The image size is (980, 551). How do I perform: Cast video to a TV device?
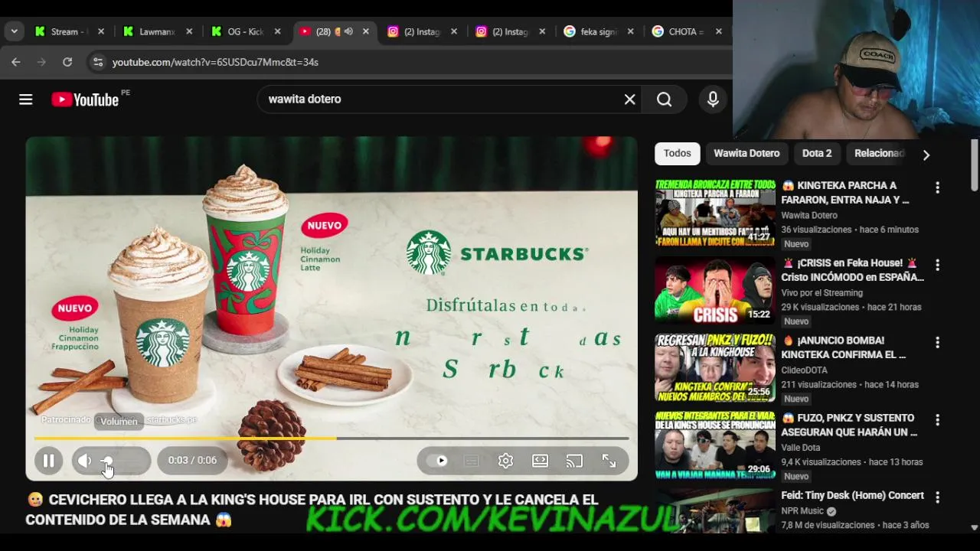(574, 461)
